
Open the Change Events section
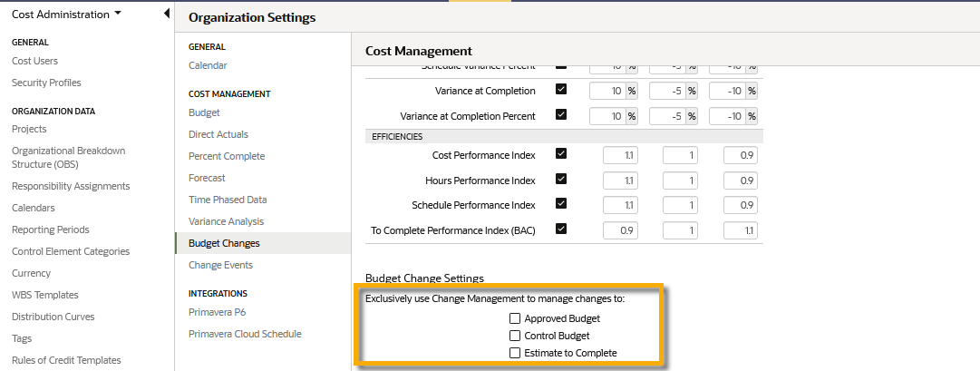tap(220, 265)
